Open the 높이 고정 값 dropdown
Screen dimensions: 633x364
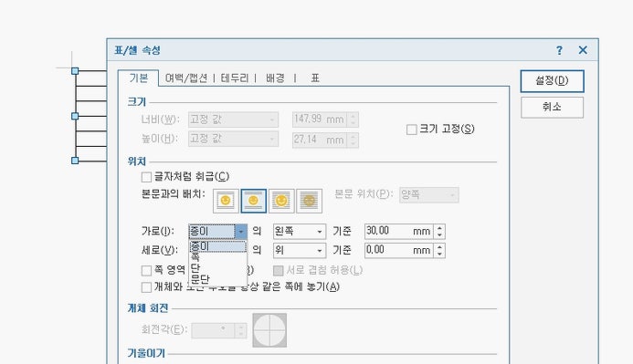pos(233,139)
